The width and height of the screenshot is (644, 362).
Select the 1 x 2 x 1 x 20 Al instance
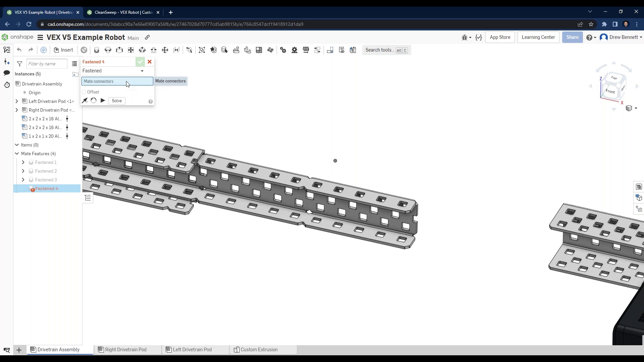point(45,136)
